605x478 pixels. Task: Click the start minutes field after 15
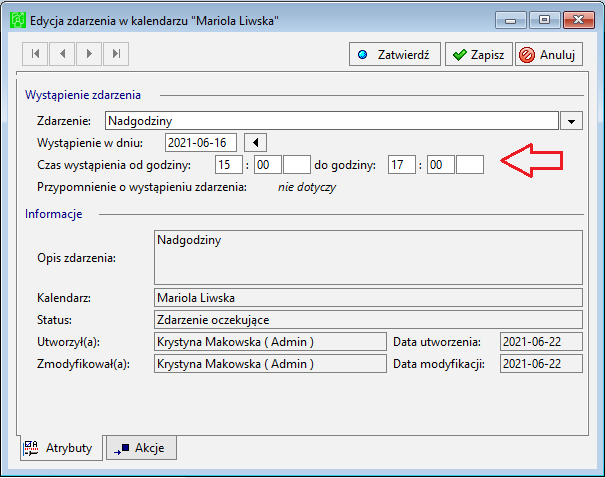coord(268,165)
